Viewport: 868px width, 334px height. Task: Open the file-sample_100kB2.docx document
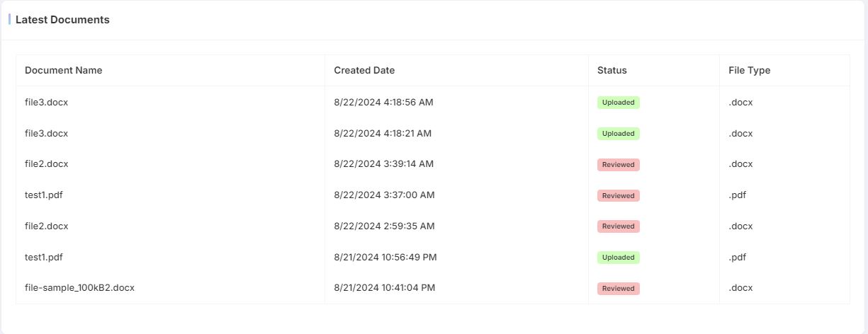(79, 287)
